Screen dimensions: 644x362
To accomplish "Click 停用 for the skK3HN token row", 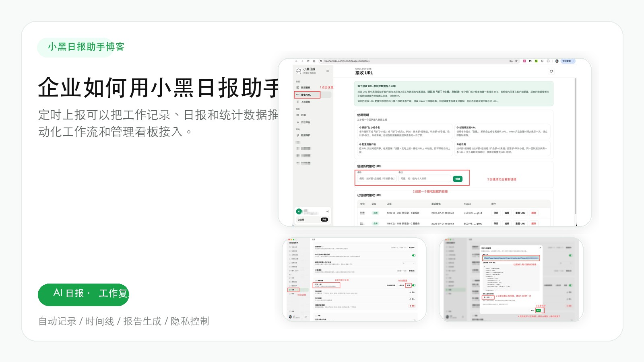I will coord(496,213).
